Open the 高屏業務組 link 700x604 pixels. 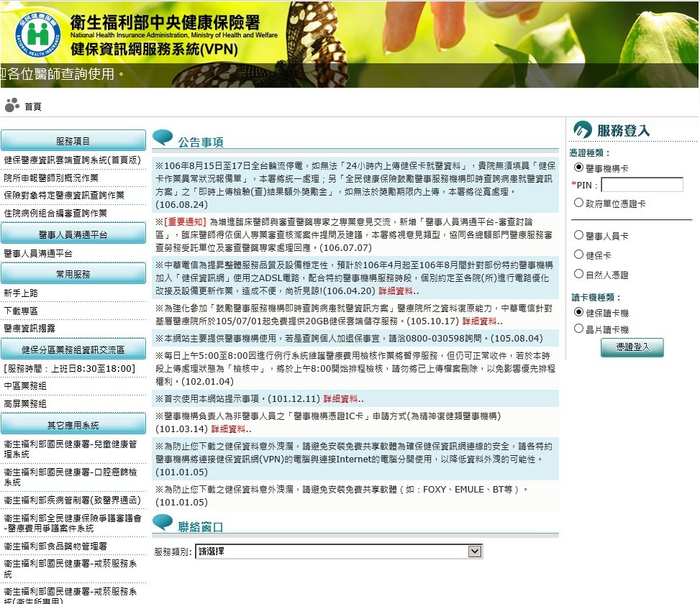click(x=25, y=403)
